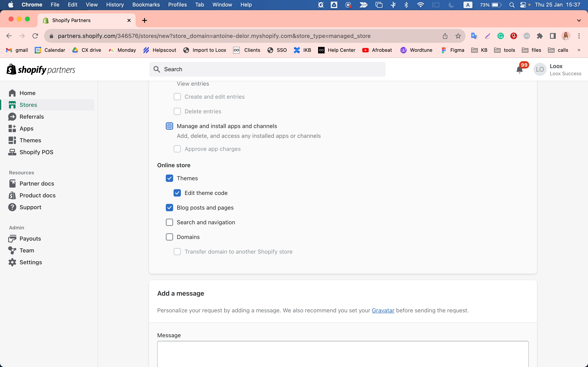The image size is (588, 367).
Task: Open the History menu in menu bar
Action: coord(115,5)
